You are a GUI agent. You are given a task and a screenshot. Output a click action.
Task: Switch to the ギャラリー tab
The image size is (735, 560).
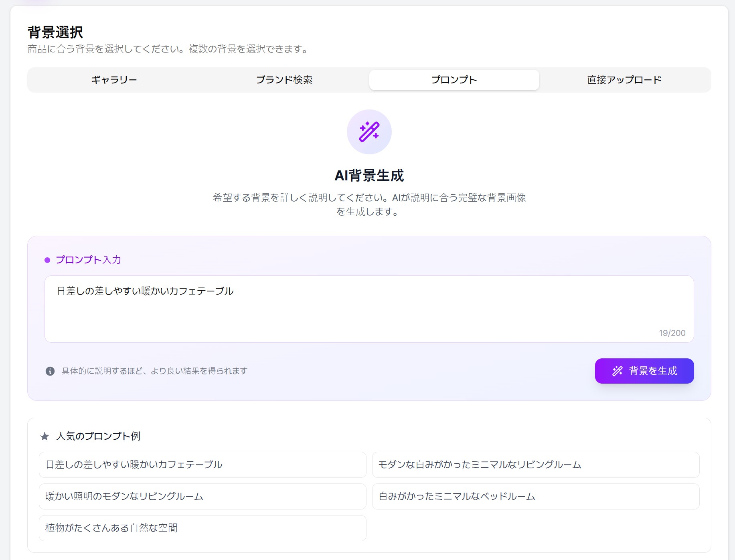(114, 80)
